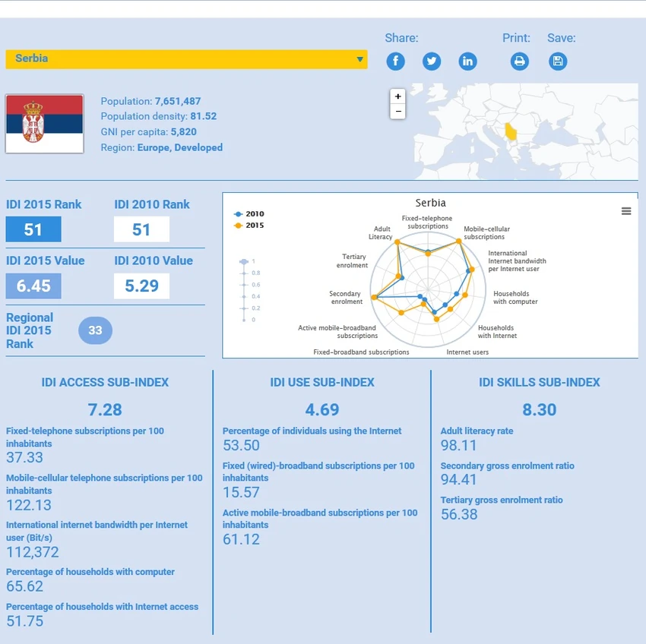Click the IDI 2015 Value 6.45 box
This screenshot has height=644, width=646.
(x=33, y=286)
